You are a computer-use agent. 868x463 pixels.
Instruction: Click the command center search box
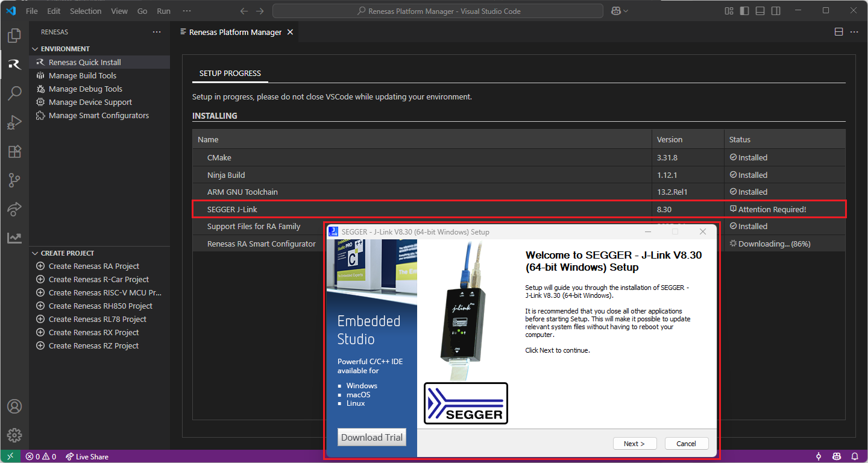pos(438,11)
